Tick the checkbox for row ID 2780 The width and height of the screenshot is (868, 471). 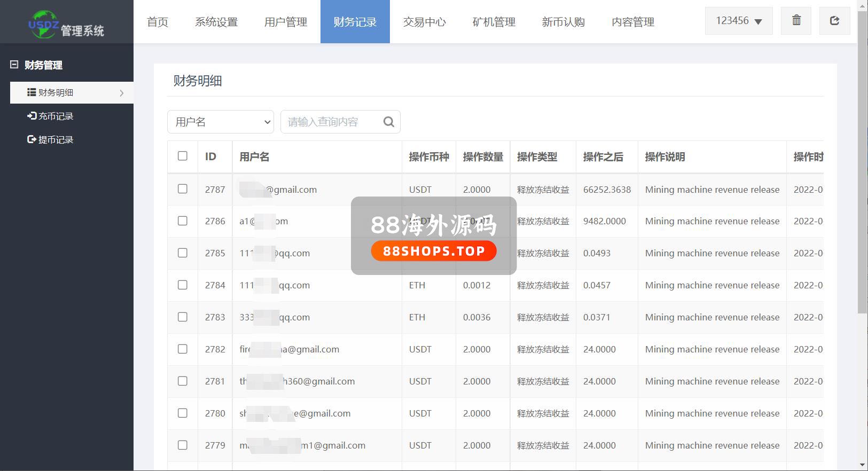(183, 413)
